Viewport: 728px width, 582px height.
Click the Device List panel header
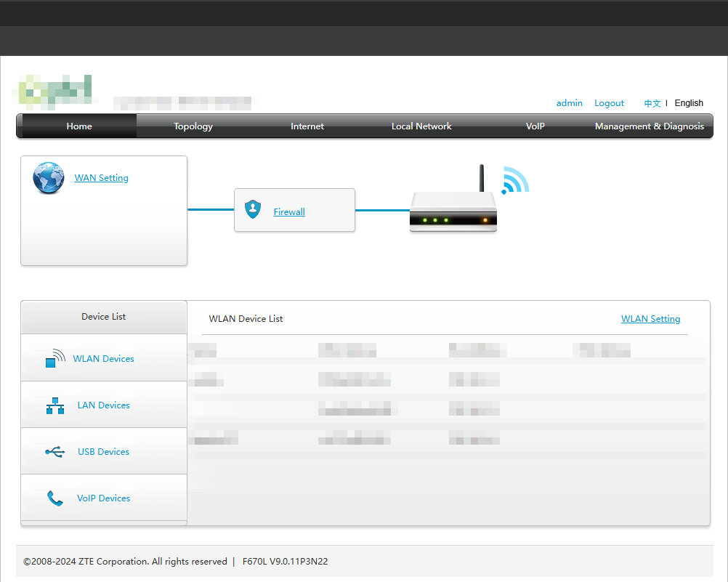pyautogui.click(x=103, y=317)
